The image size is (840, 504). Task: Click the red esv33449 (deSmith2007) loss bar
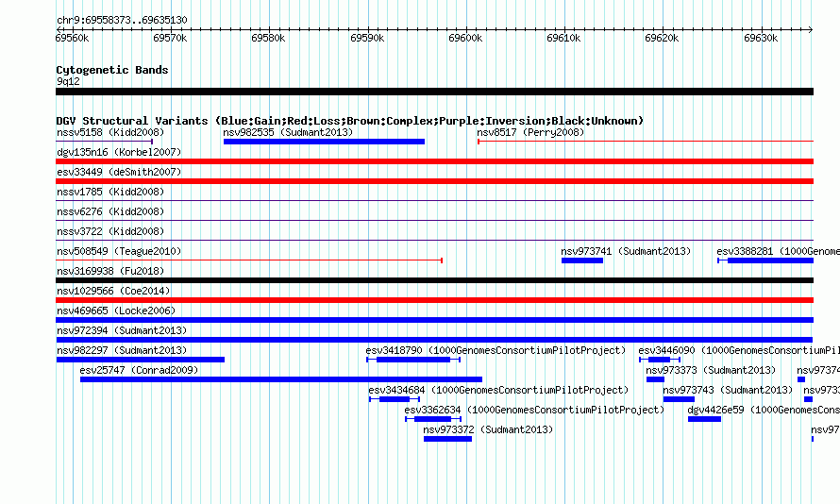tap(434, 181)
